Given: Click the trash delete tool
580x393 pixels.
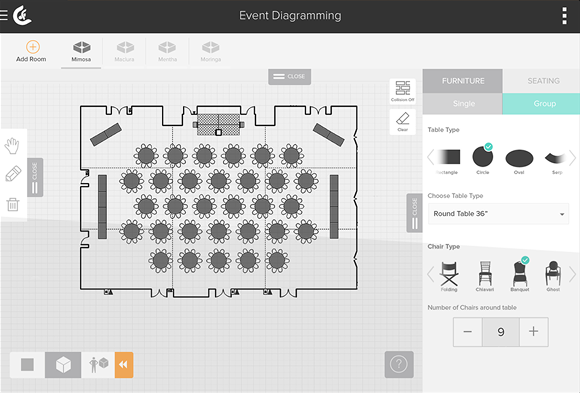Looking at the screenshot, I should [x=13, y=204].
